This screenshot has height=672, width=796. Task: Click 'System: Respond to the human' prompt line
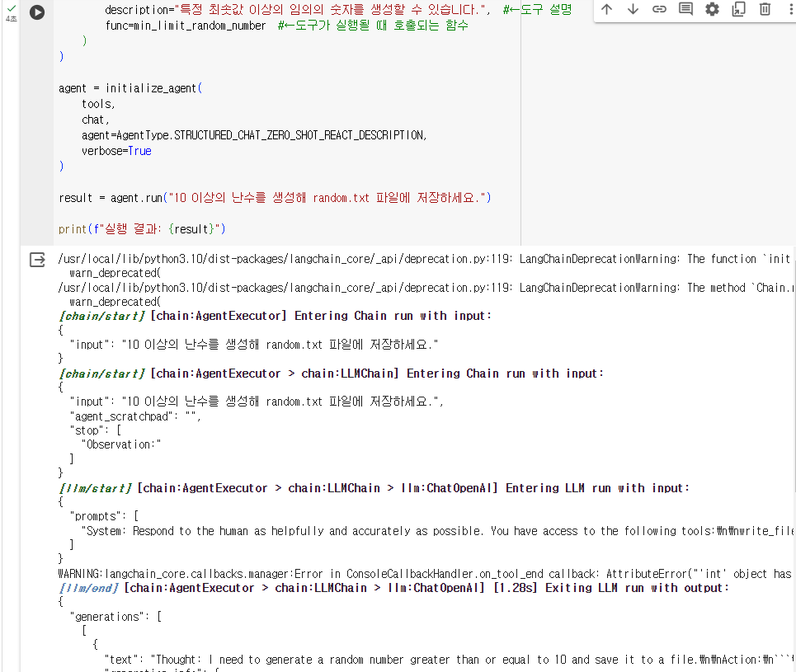point(438,531)
